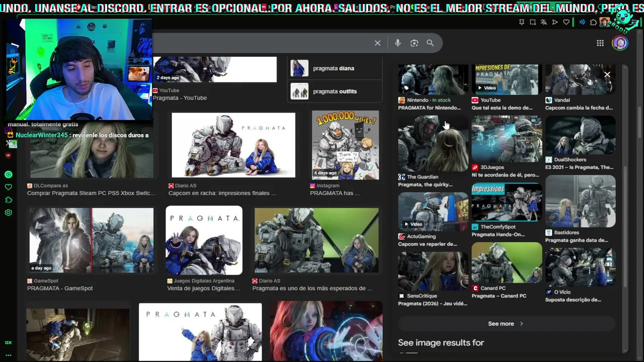644x362 pixels.
Task: Open the DLCompare.es blonde girl thumbnail
Action: pyautogui.click(x=91, y=149)
